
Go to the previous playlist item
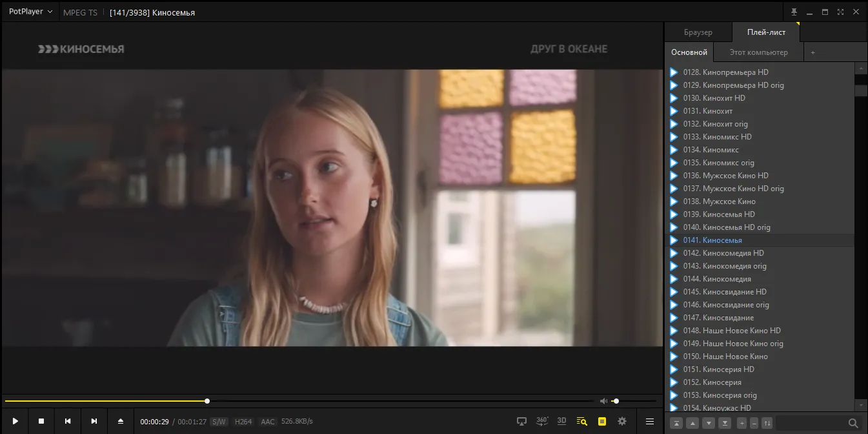coord(68,421)
